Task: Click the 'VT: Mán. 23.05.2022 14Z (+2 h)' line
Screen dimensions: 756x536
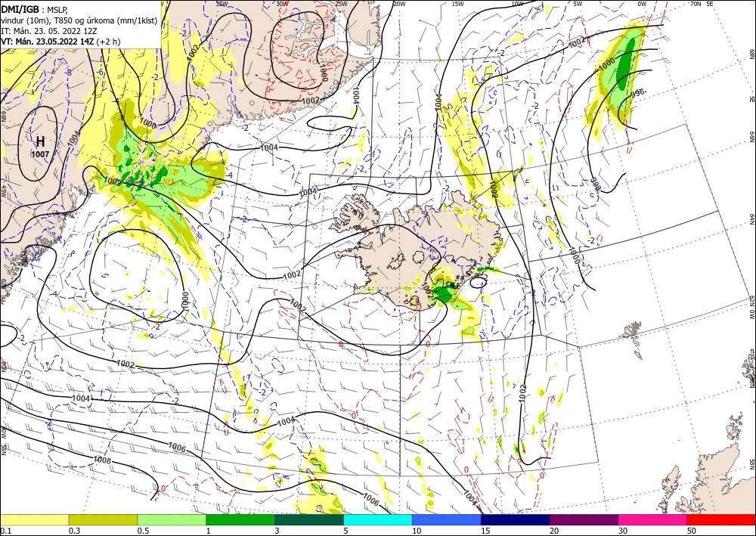Action: [x=60, y=42]
